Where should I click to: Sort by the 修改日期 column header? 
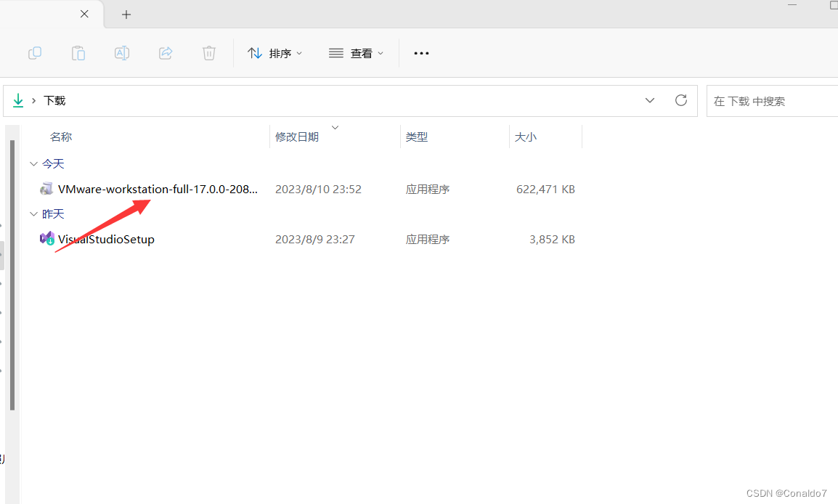click(x=297, y=137)
